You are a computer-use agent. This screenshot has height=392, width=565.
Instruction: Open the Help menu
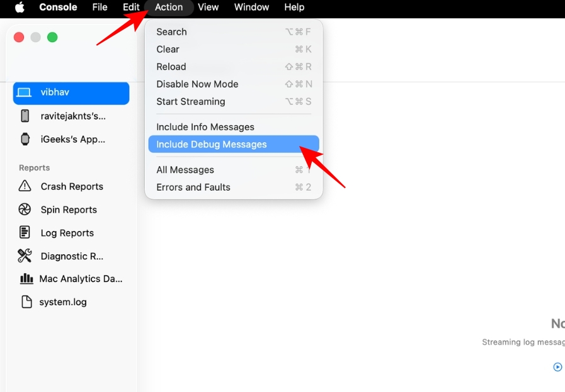pyautogui.click(x=294, y=7)
